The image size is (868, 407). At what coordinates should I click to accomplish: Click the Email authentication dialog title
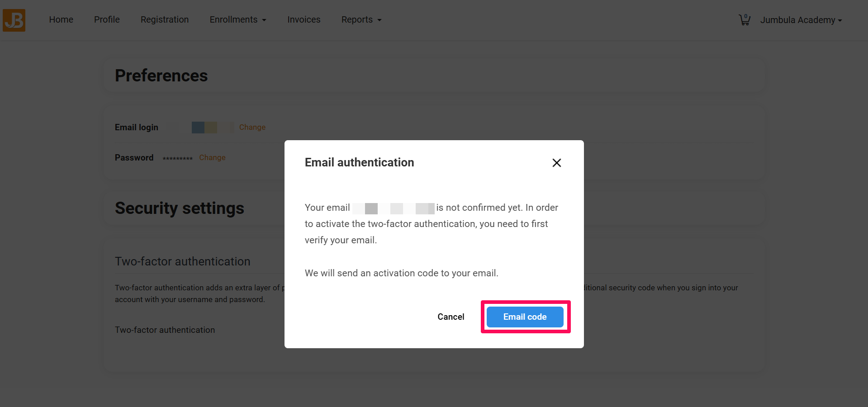[x=360, y=162]
